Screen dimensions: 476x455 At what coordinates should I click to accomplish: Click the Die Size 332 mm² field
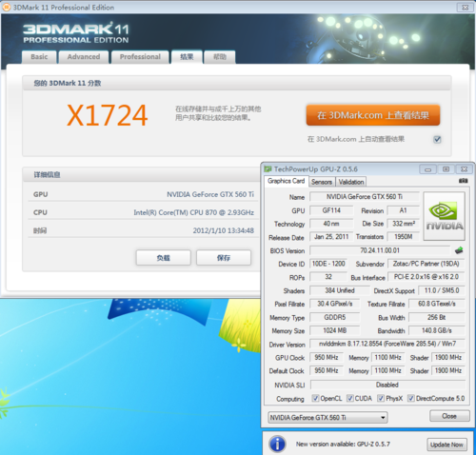click(x=404, y=224)
